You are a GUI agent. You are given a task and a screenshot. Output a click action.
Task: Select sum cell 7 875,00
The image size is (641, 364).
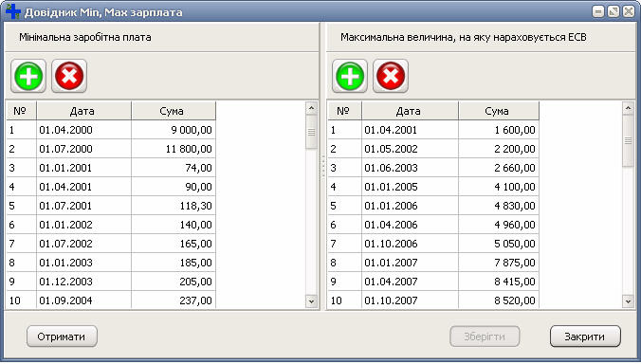point(499,263)
